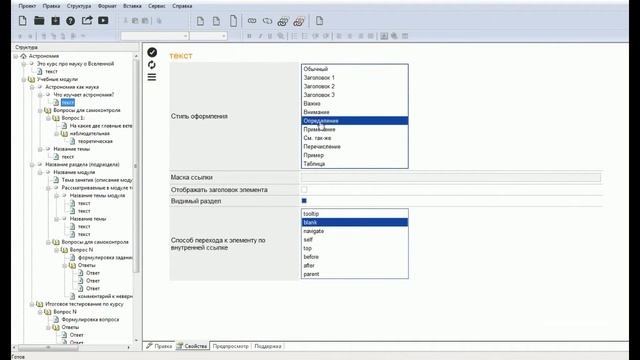Screen dimensions: 640x360
Task: Switch to the Свойства bottom tab
Action: 192,346
